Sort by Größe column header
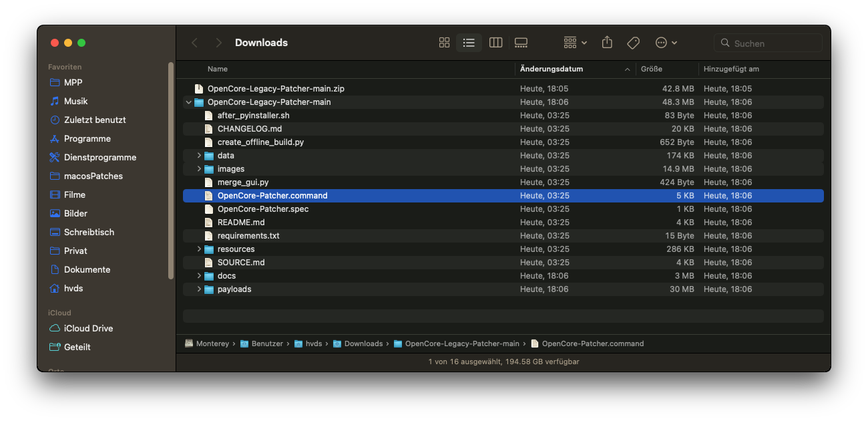Viewport: 868px width, 421px height. (x=651, y=69)
